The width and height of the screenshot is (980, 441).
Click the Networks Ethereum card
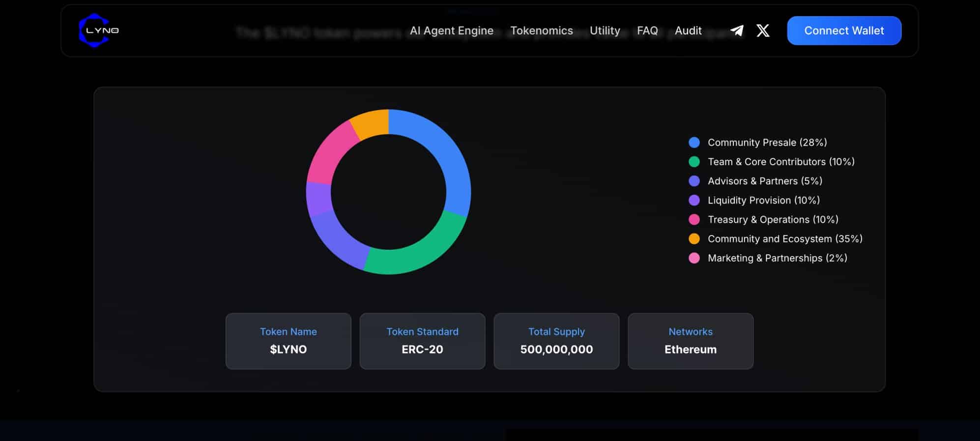[691, 341]
